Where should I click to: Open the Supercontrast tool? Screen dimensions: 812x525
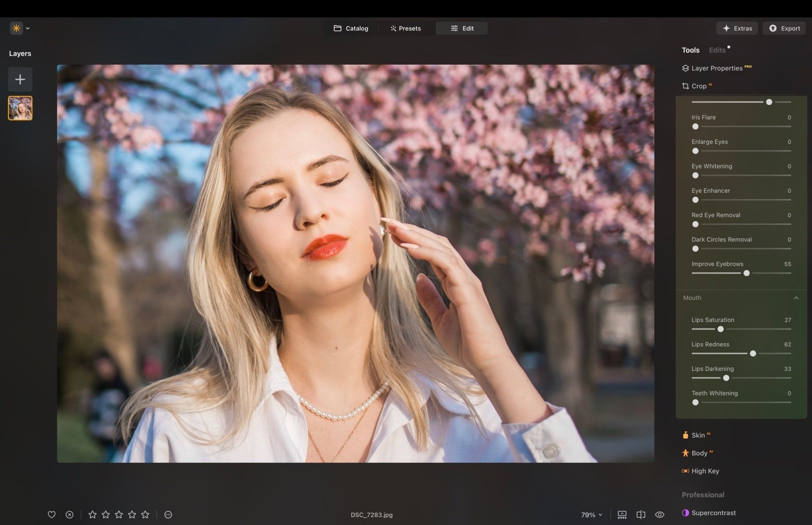713,512
